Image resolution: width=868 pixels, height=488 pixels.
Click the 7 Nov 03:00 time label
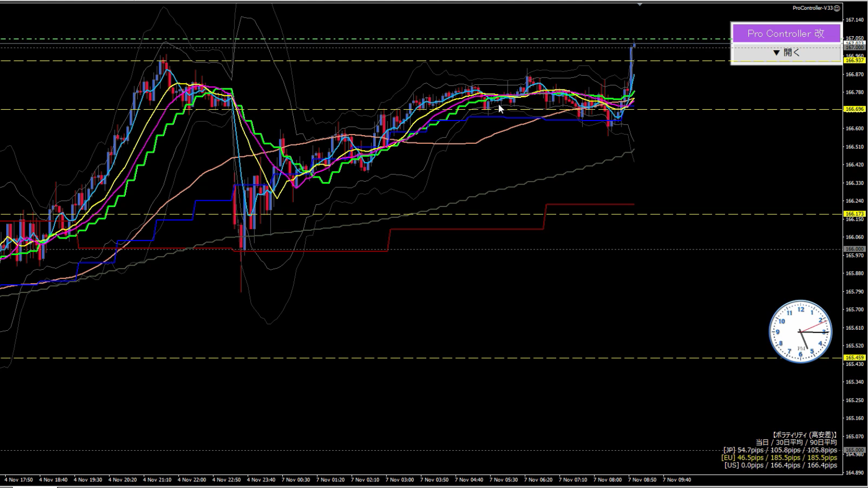tap(400, 480)
